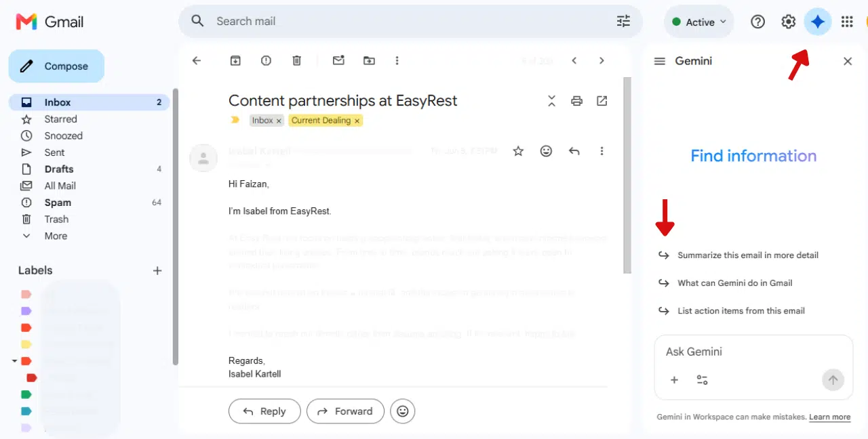The width and height of the screenshot is (868, 439).
Task: Go to older email arrow
Action: (x=601, y=61)
